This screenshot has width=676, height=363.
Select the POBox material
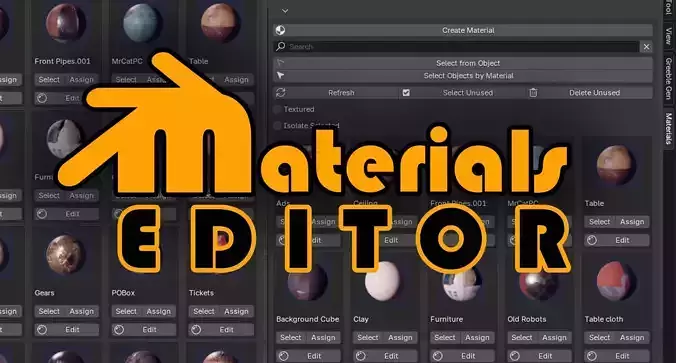coord(126,311)
